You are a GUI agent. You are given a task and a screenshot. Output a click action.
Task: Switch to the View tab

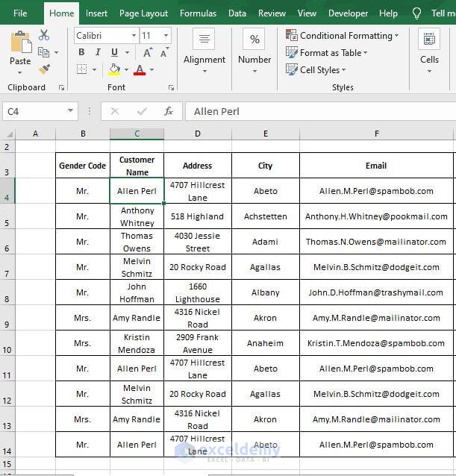pos(307,13)
